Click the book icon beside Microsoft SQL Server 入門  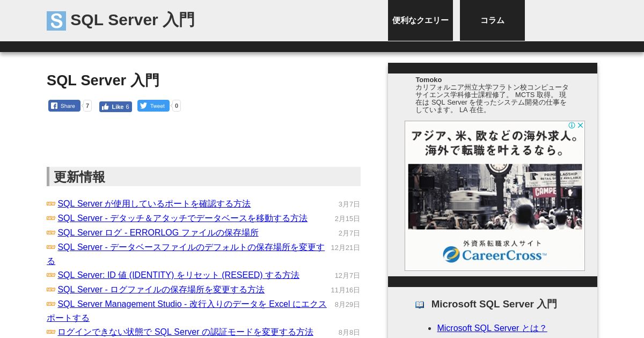(x=420, y=305)
